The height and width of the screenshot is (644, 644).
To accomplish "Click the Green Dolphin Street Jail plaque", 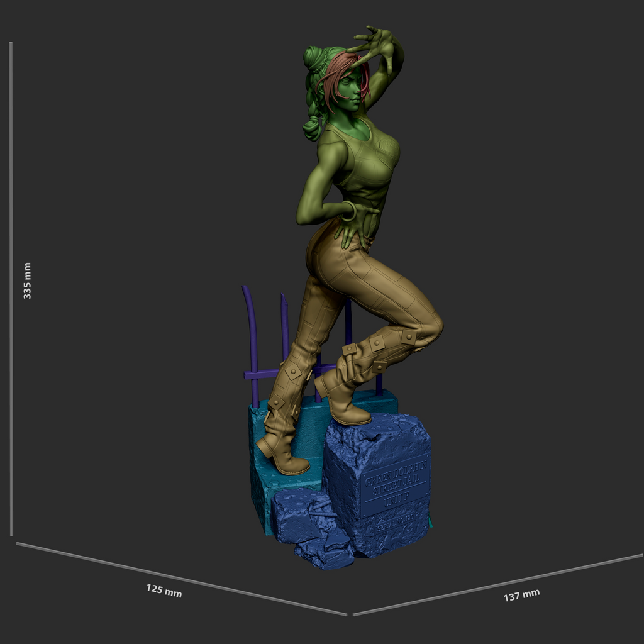I will click(395, 485).
